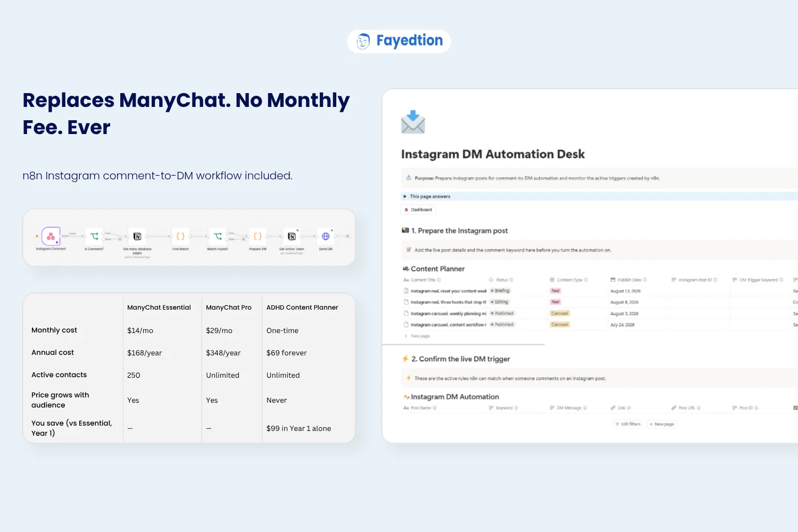Viewport: 798px width, 532px height.
Task: Open the Dashboard tab
Action: [418, 210]
